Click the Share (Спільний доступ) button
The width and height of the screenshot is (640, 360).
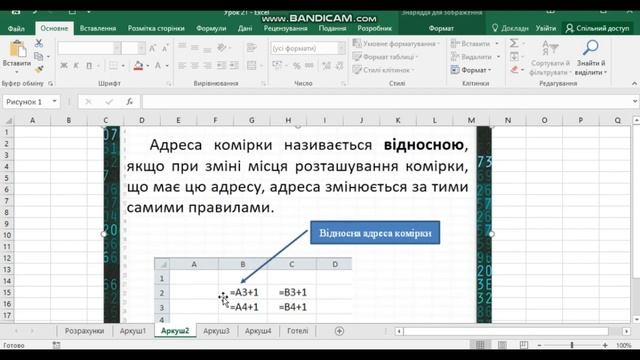tap(598, 28)
